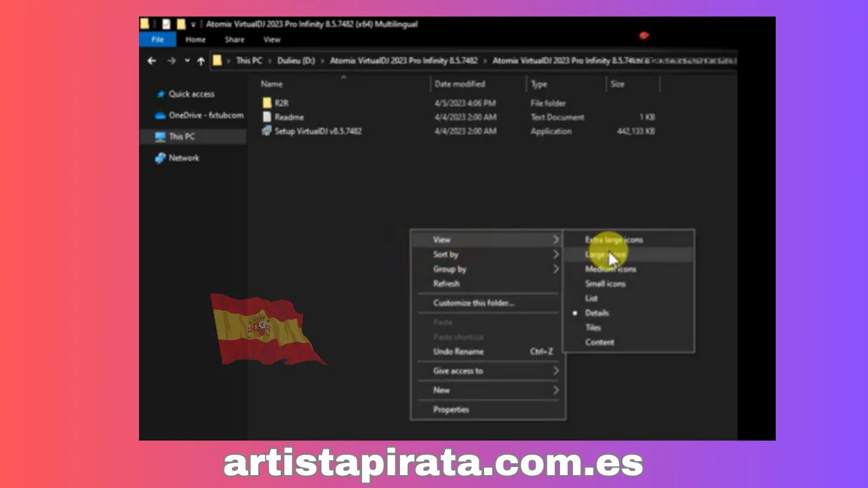The image size is (868, 488).
Task: Expand the New submenu arrow
Action: tap(555, 390)
